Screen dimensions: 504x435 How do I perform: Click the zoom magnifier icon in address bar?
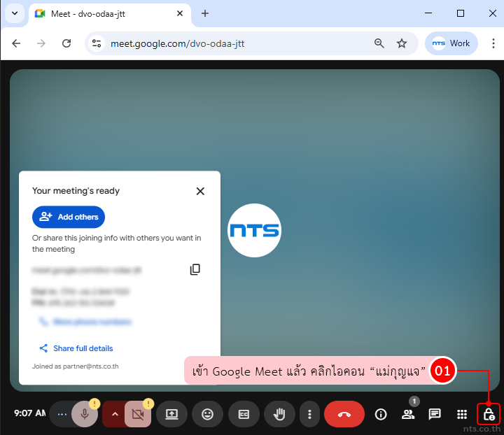[x=379, y=43]
